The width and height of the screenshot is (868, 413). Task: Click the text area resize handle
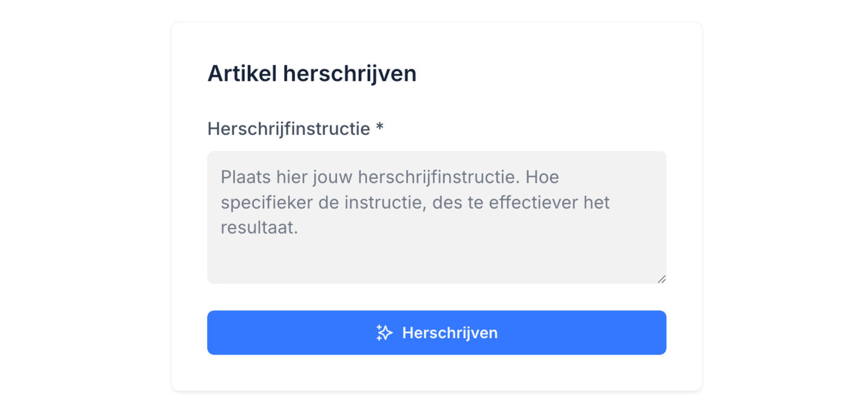[x=661, y=279]
